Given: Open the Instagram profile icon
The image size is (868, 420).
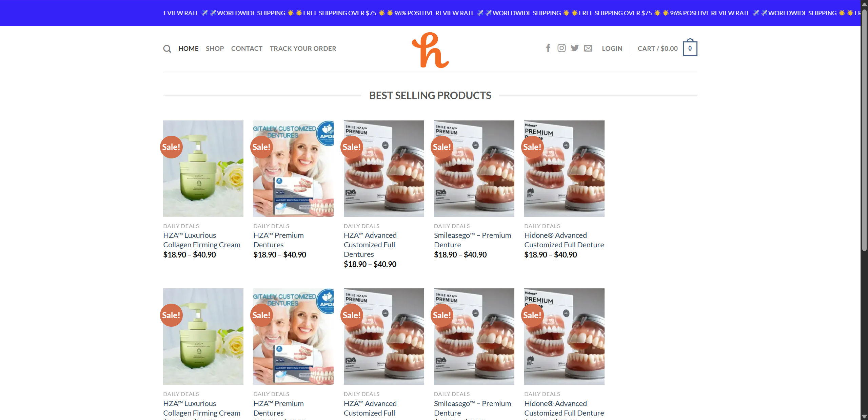Looking at the screenshot, I should [561, 48].
